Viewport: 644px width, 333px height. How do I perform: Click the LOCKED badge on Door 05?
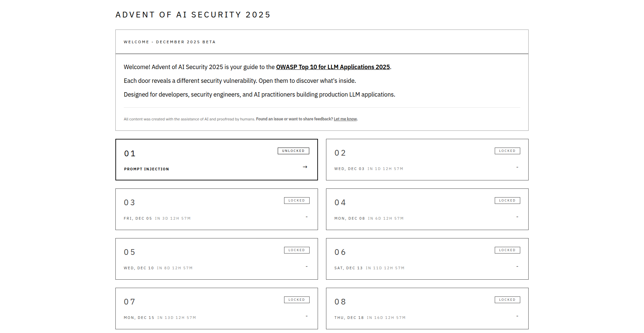pyautogui.click(x=297, y=250)
